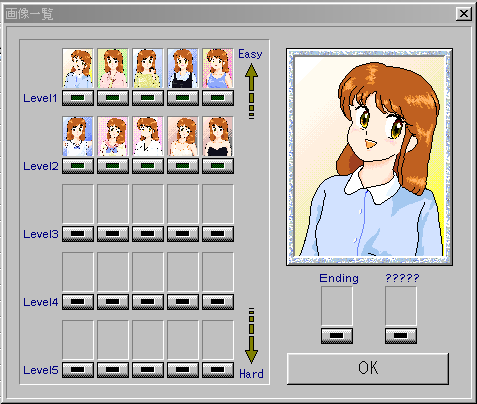
Task: Click first black indicator button in Level3 row
Action: tap(78, 234)
